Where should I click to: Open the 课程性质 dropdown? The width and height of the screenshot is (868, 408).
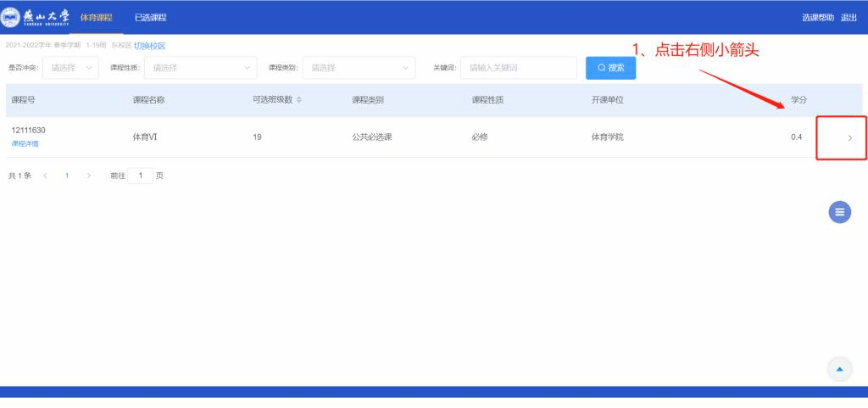point(200,68)
